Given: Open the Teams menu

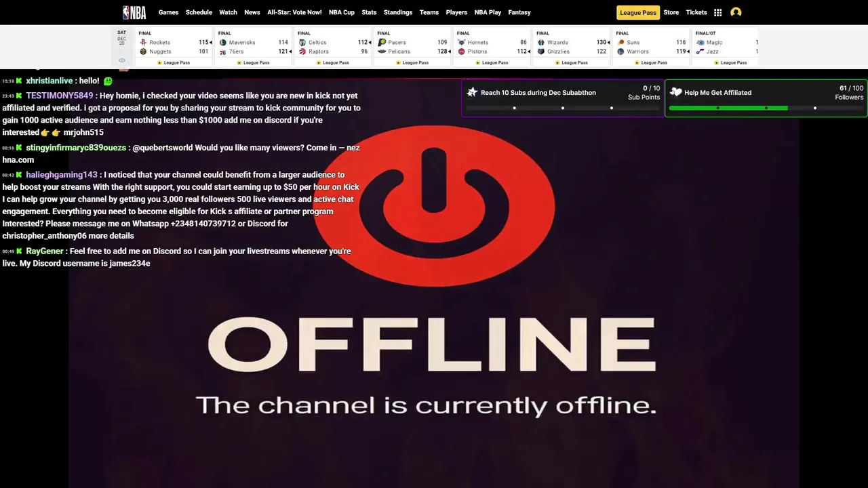Looking at the screenshot, I should coord(429,12).
